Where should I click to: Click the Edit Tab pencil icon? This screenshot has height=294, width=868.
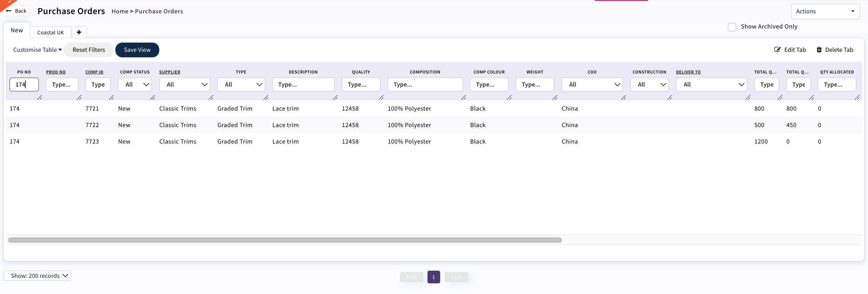tap(777, 50)
